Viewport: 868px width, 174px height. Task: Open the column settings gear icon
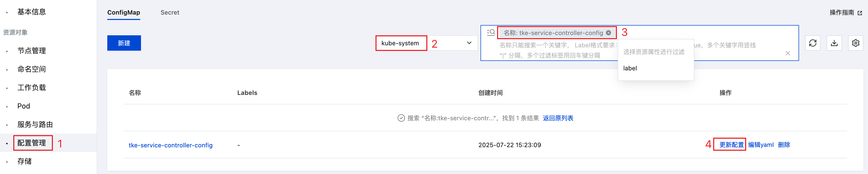tap(855, 43)
